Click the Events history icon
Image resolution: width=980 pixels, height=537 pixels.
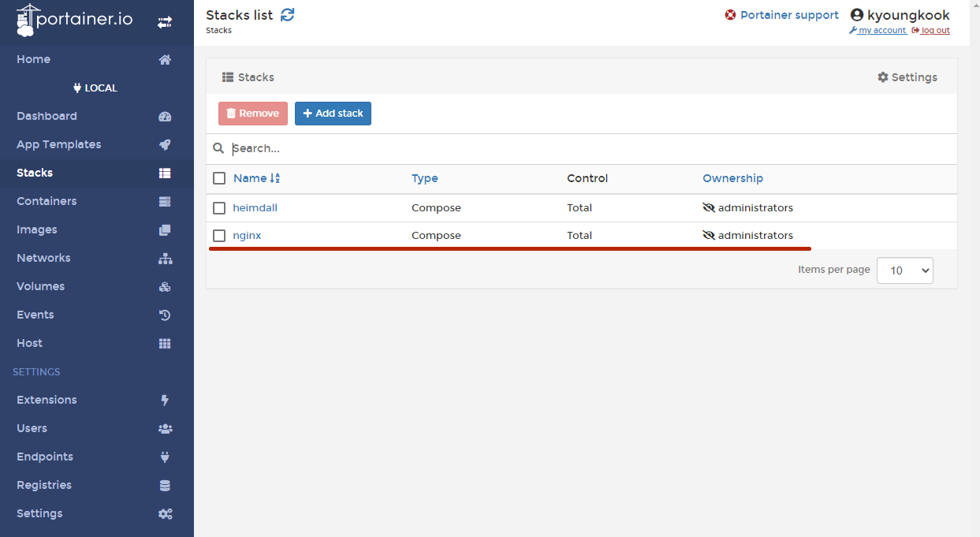(x=165, y=315)
